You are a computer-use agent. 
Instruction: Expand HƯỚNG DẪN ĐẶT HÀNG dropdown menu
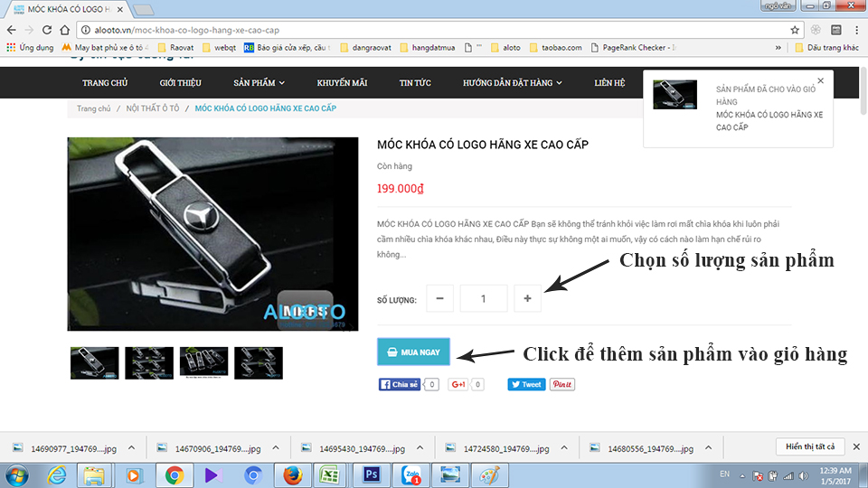[513, 83]
